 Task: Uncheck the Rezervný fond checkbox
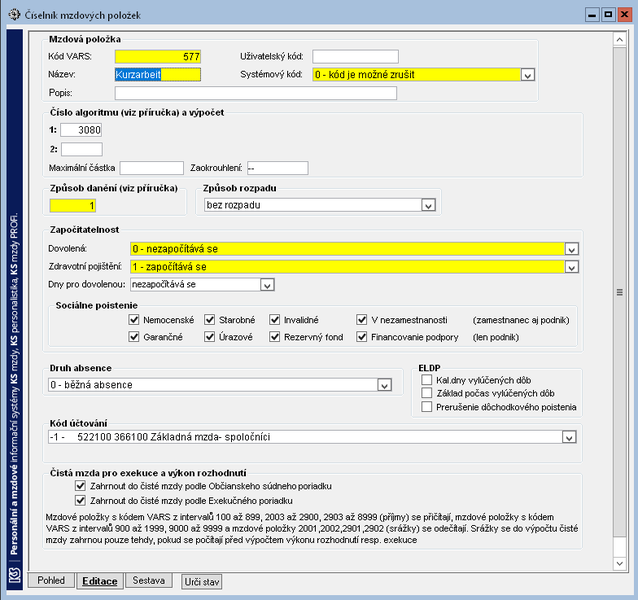click(x=275, y=337)
